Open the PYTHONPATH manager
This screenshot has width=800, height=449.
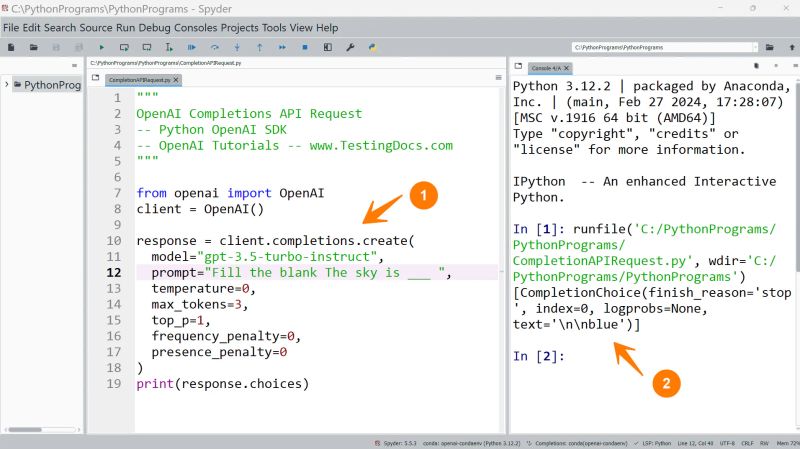pyautogui.click(x=372, y=47)
